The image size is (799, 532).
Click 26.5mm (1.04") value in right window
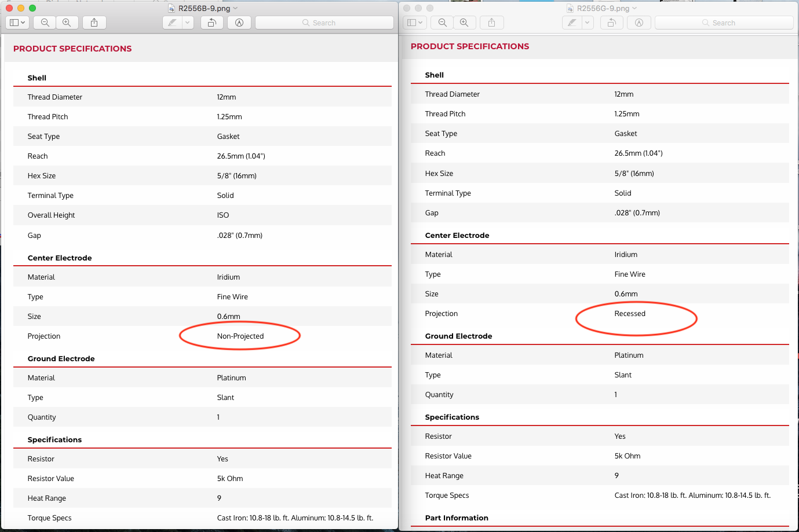point(639,153)
